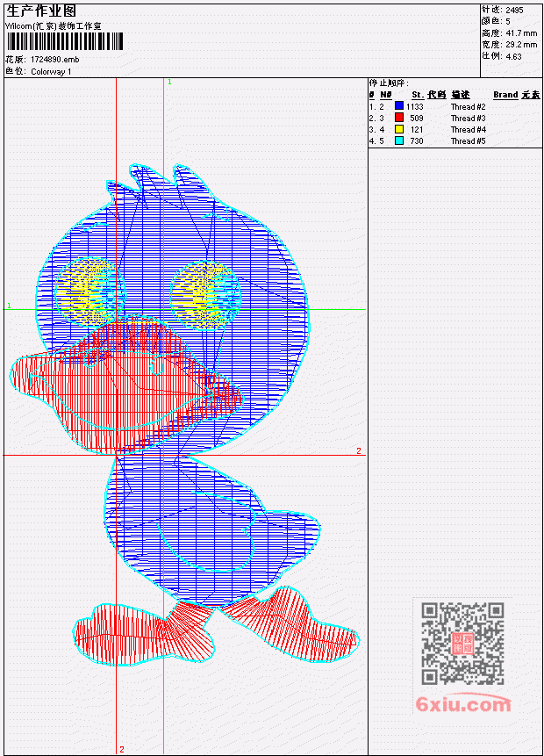Click the stitch count '1133' cell

(x=414, y=107)
